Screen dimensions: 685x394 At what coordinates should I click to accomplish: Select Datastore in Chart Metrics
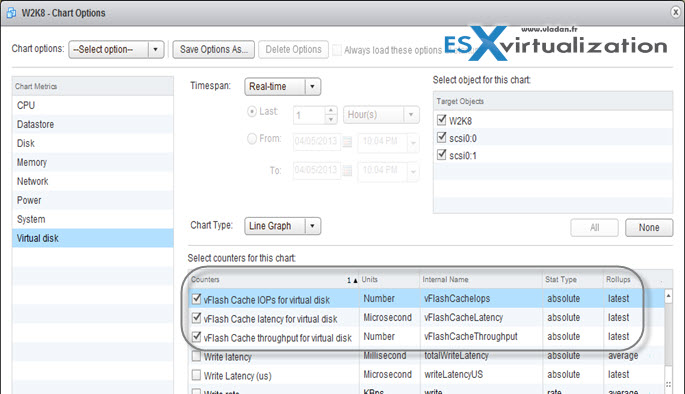point(93,124)
